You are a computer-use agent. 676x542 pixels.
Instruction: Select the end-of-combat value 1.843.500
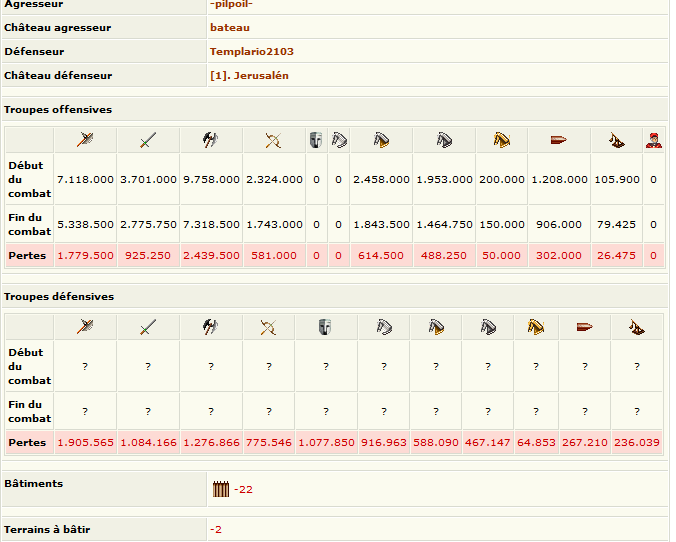(x=382, y=224)
